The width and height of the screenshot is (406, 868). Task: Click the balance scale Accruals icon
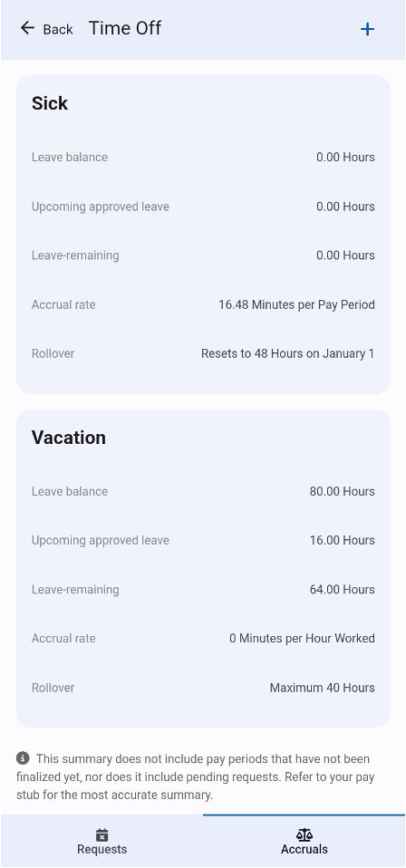[x=304, y=834]
